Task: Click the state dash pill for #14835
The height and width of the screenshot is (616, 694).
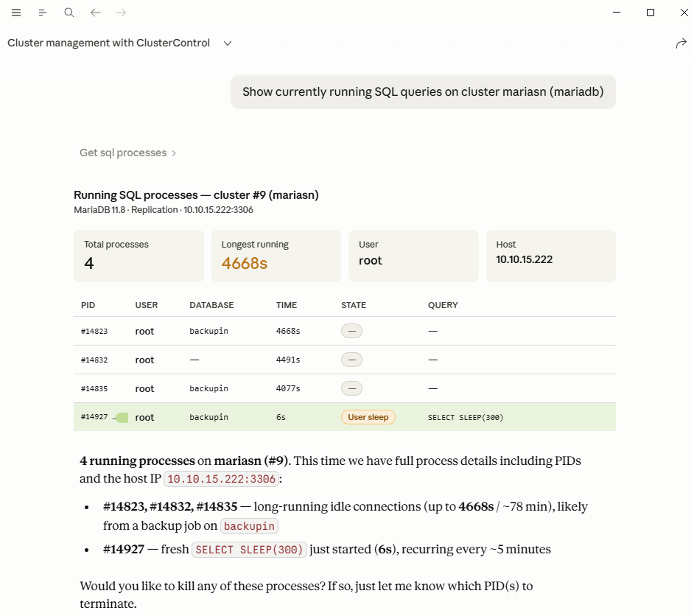Action: [352, 388]
